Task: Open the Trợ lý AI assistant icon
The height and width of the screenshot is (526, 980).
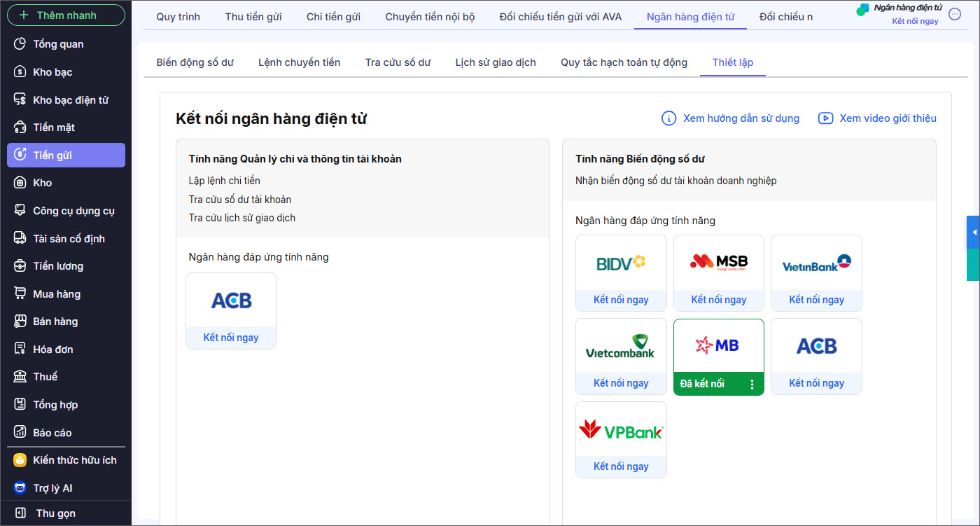Action: pos(20,488)
